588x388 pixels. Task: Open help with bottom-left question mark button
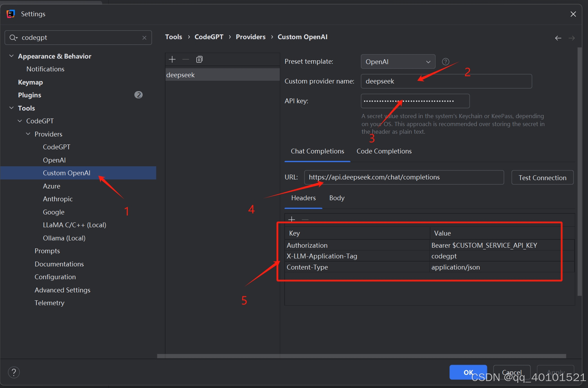click(x=14, y=372)
